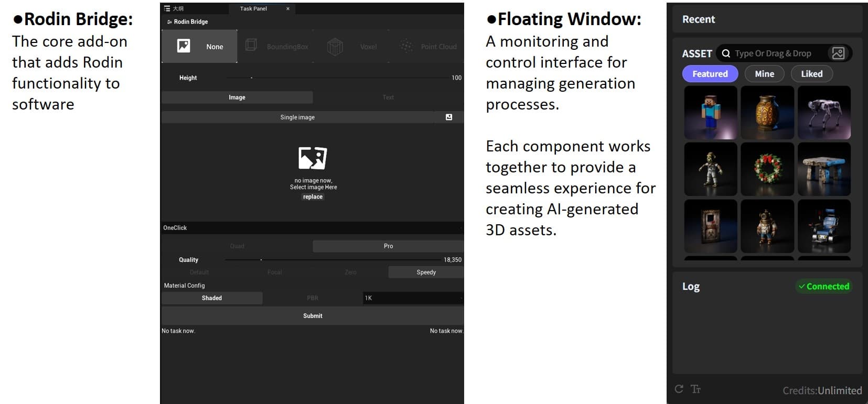
Task: Open the diver figurine asset thumbnail
Action: tap(767, 226)
